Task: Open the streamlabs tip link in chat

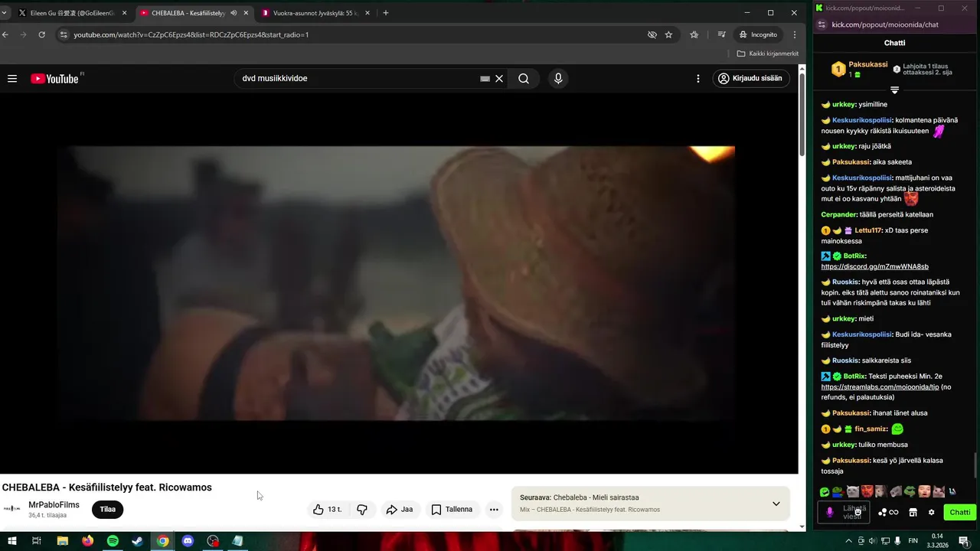Action: [x=880, y=387]
